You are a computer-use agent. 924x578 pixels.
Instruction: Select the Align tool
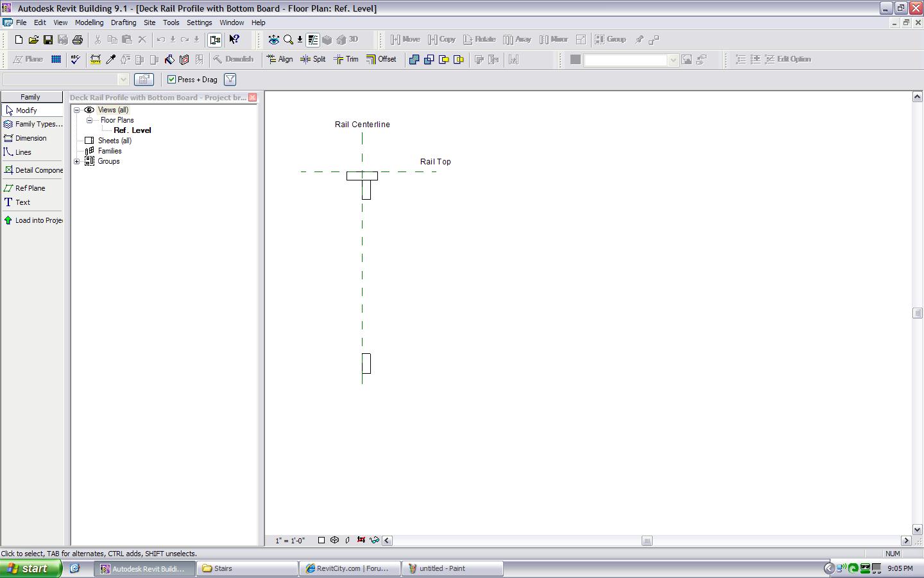point(280,59)
